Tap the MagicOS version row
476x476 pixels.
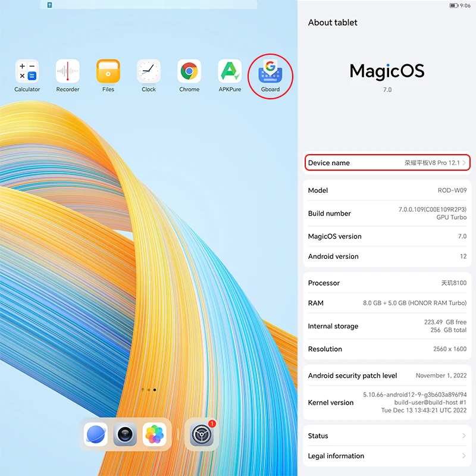(387, 236)
